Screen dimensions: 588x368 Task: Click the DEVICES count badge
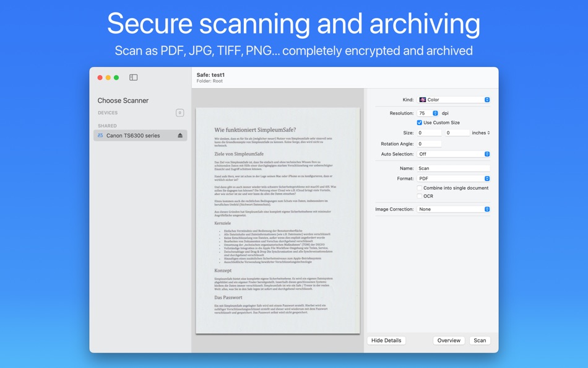click(x=179, y=112)
